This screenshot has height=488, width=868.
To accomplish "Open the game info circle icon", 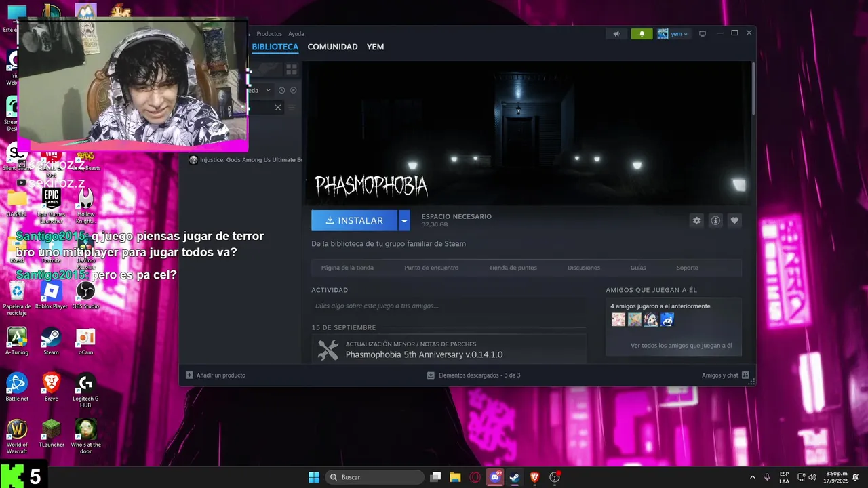I will pyautogui.click(x=715, y=220).
